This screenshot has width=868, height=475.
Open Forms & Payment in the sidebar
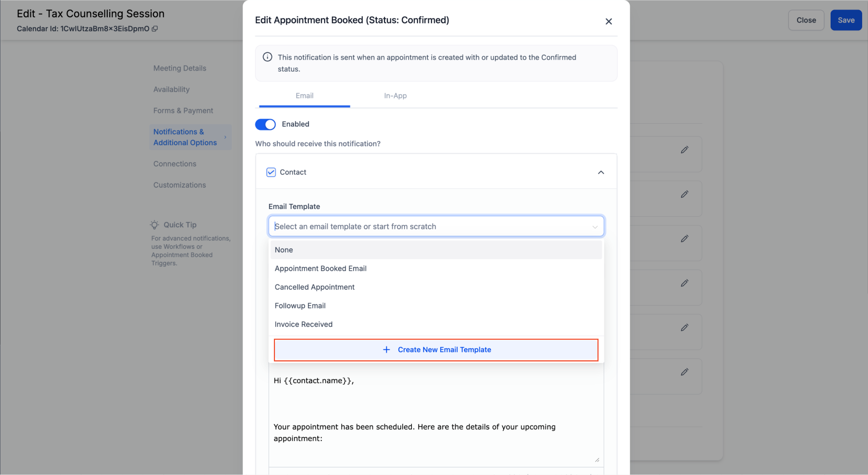pyautogui.click(x=183, y=110)
